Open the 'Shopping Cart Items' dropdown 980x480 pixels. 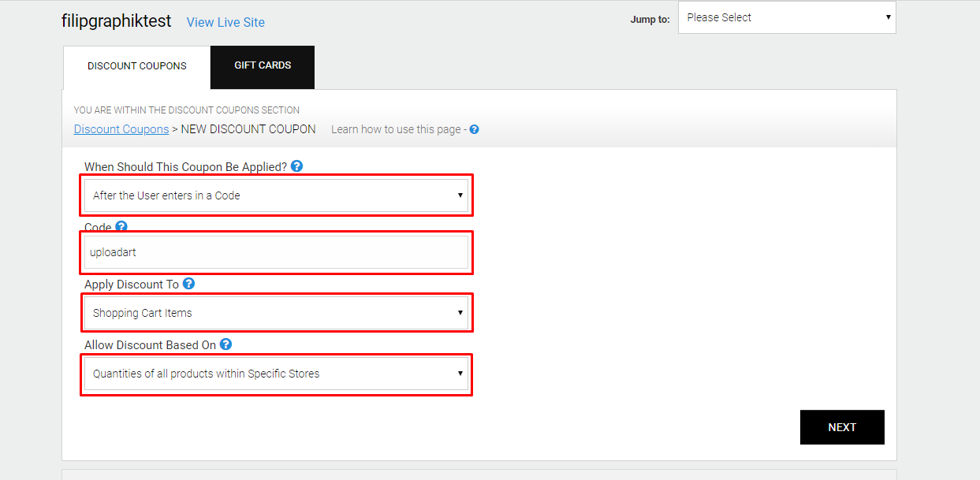click(x=276, y=313)
